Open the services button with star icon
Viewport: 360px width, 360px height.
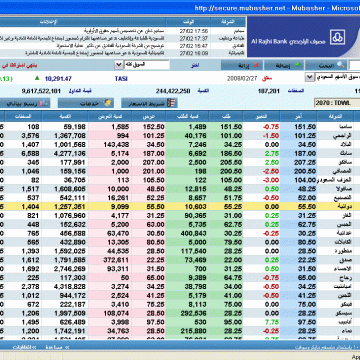[86, 103]
